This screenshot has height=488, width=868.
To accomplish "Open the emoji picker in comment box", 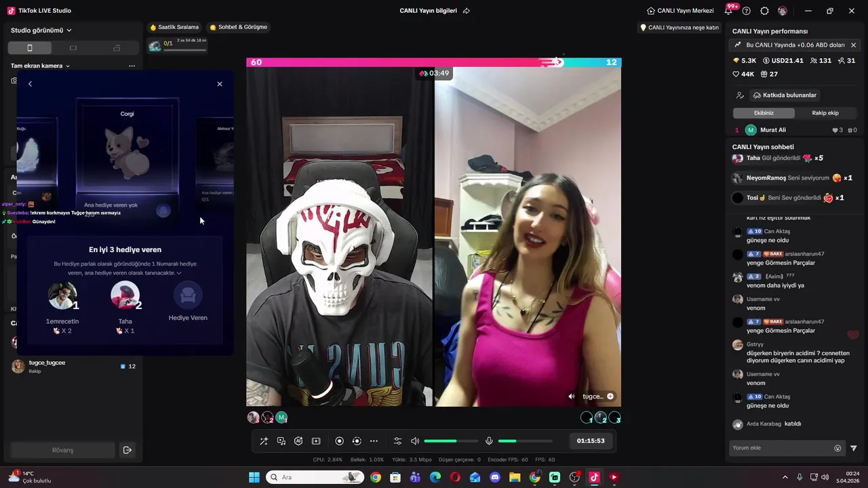I will click(x=837, y=448).
